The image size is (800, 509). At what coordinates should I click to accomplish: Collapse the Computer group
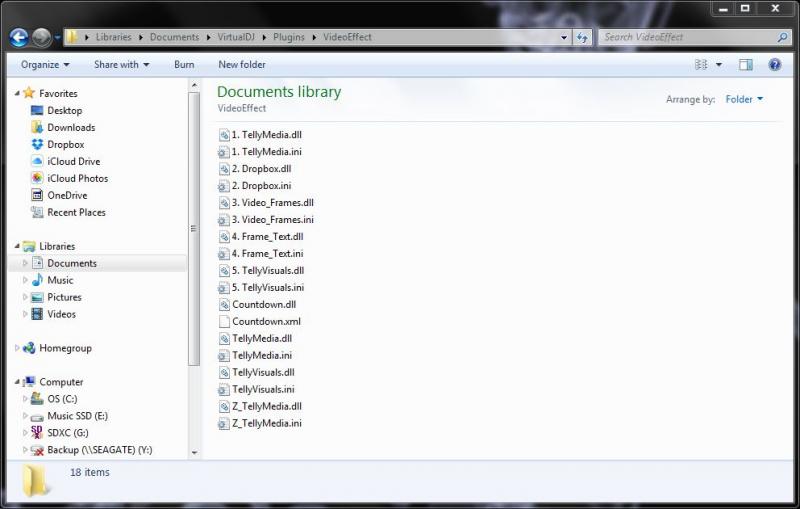coord(17,382)
